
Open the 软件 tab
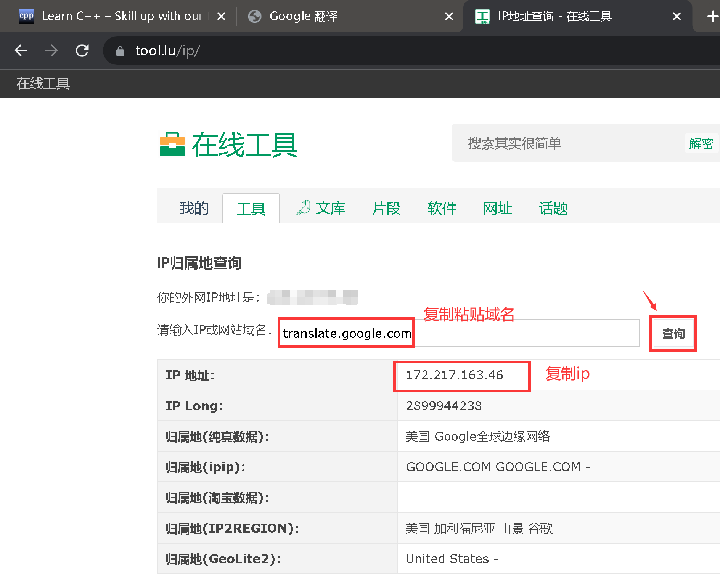442,208
